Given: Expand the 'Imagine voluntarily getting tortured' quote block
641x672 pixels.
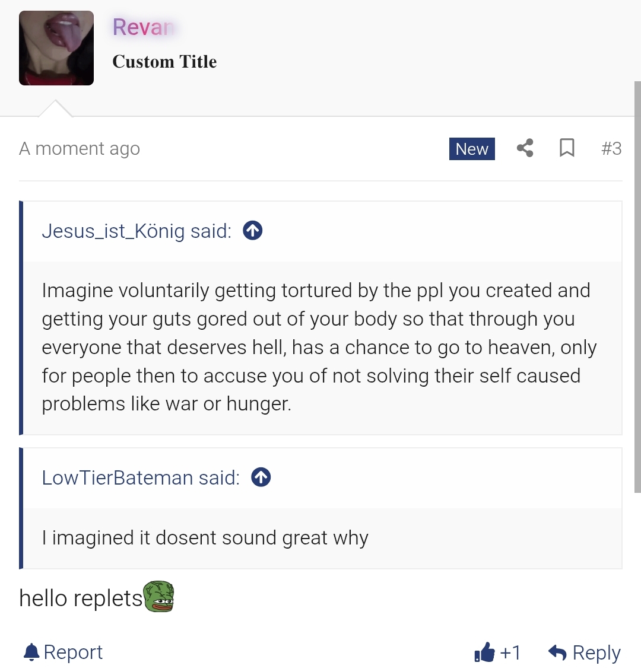Looking at the screenshot, I should (322, 347).
